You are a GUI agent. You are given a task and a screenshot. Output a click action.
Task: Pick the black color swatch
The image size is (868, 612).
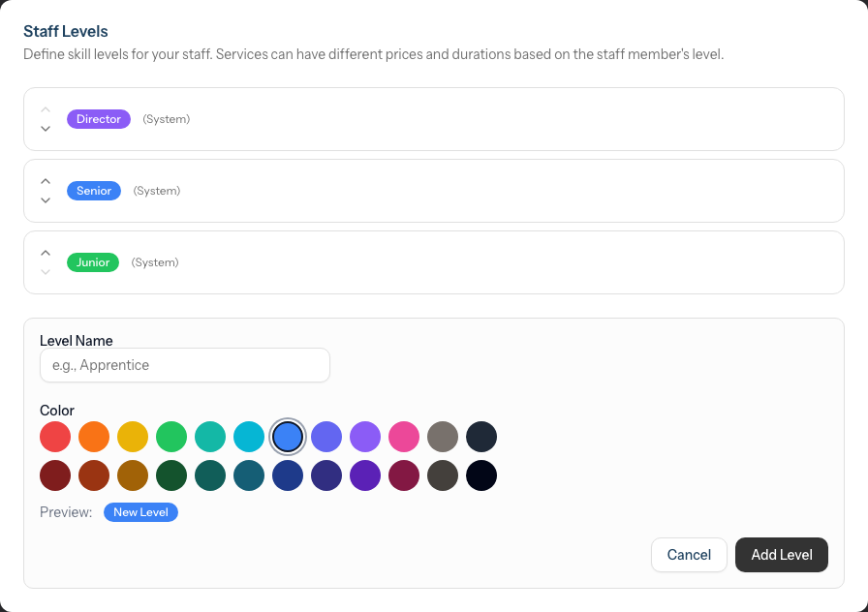[x=481, y=475]
